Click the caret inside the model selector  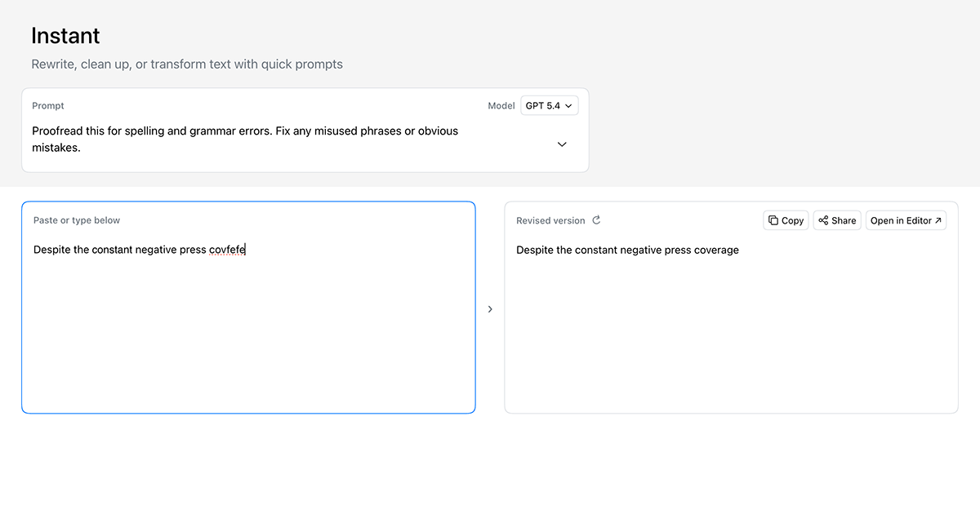pos(568,106)
